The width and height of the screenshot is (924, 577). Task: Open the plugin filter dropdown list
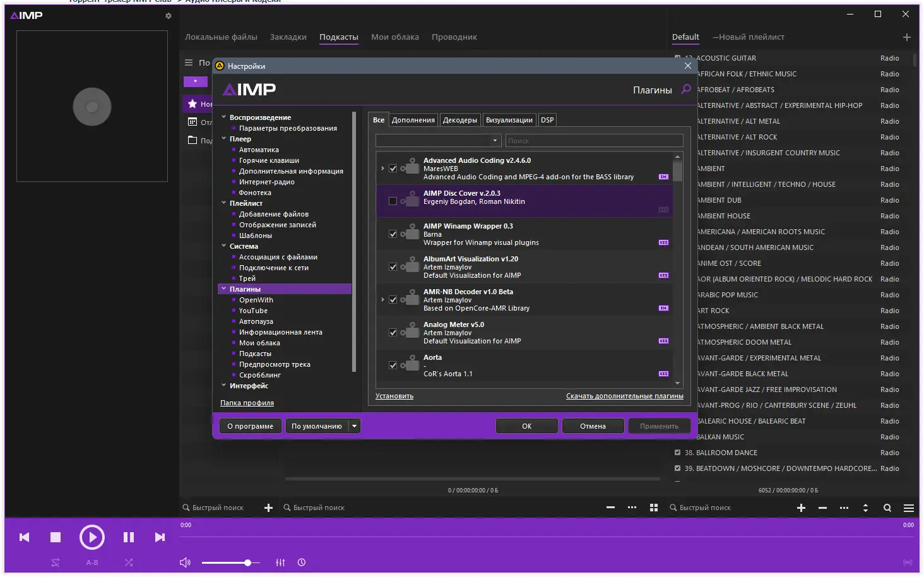tap(438, 141)
